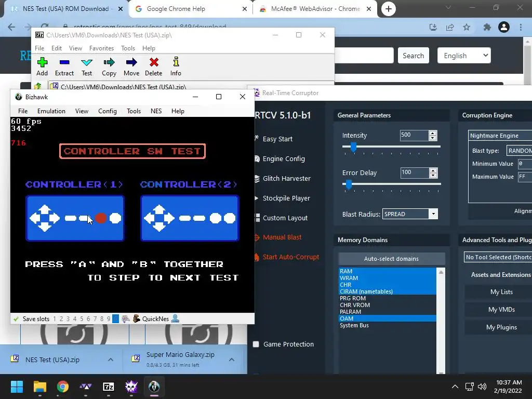Open the RTCV purple icon on taskbar
This screenshot has width=532, height=399.
pyautogui.click(x=131, y=387)
